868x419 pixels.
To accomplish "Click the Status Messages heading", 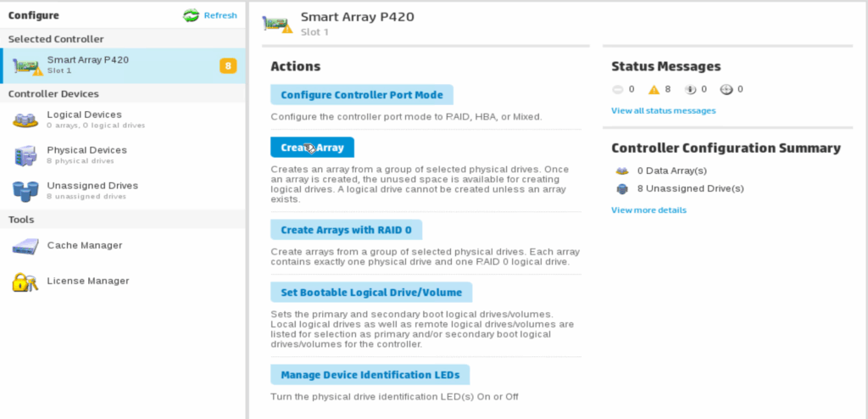I will click(666, 66).
